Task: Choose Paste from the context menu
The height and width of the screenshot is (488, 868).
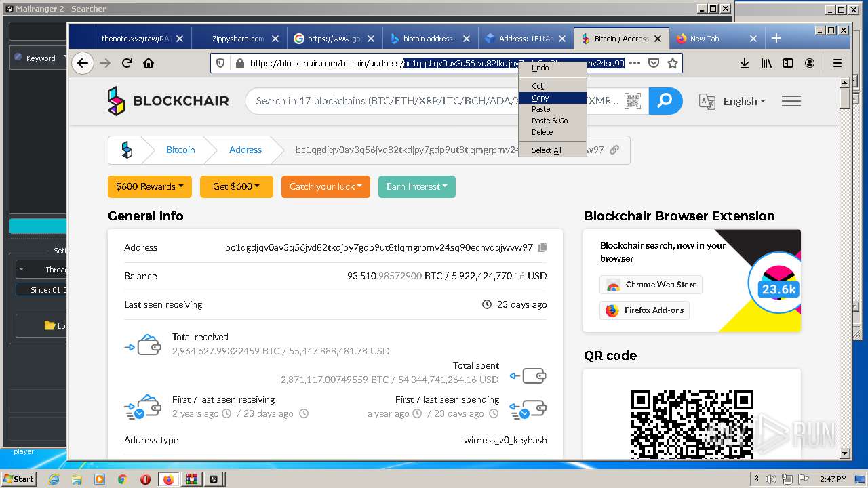Action: [x=553, y=109]
